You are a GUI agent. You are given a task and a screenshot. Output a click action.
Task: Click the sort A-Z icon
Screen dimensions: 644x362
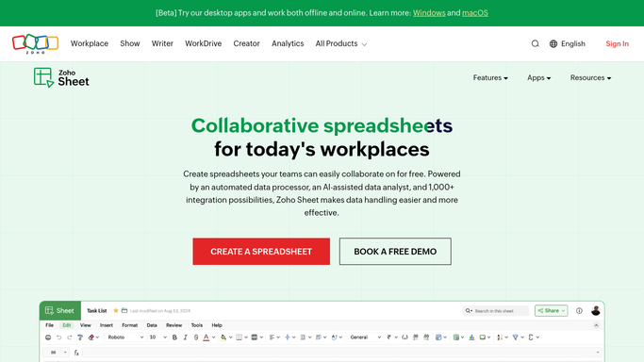500,337
